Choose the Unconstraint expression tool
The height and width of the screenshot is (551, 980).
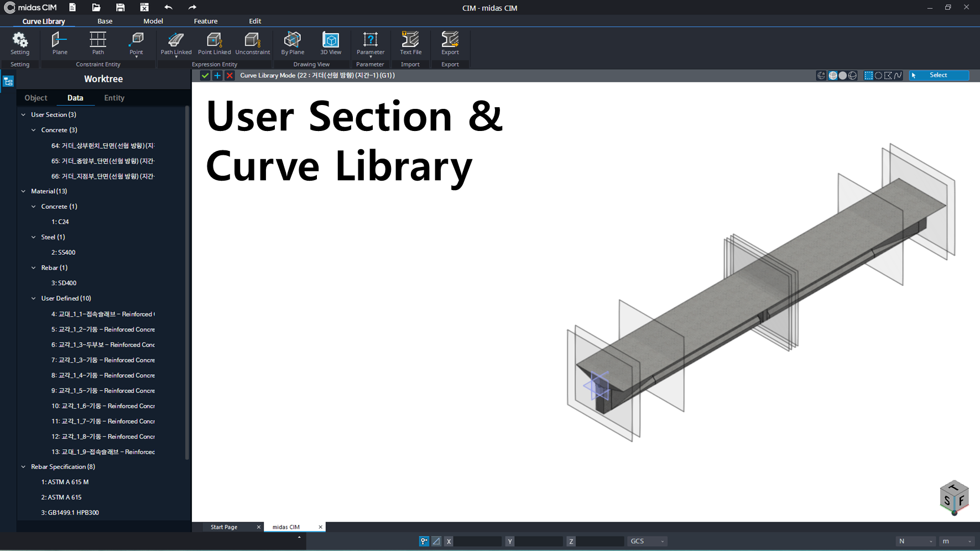point(252,43)
